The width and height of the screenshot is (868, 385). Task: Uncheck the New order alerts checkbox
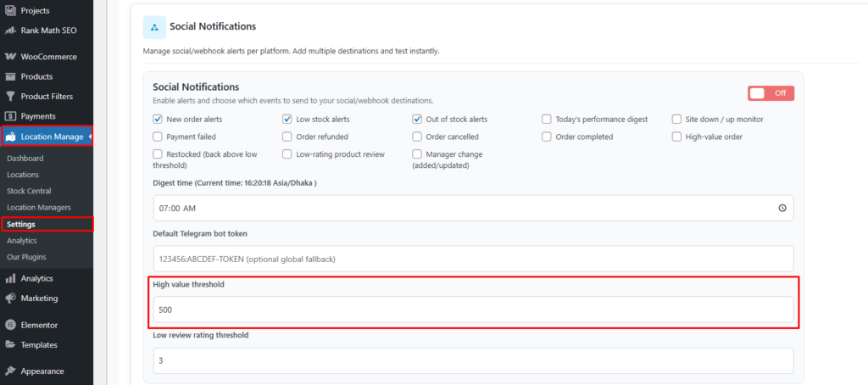(x=158, y=120)
